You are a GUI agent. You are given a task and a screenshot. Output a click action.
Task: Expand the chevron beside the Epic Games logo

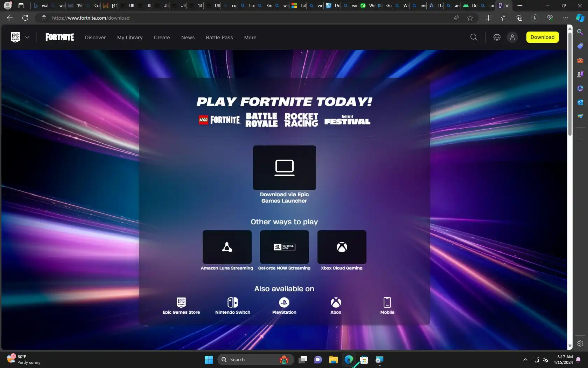[x=27, y=37]
